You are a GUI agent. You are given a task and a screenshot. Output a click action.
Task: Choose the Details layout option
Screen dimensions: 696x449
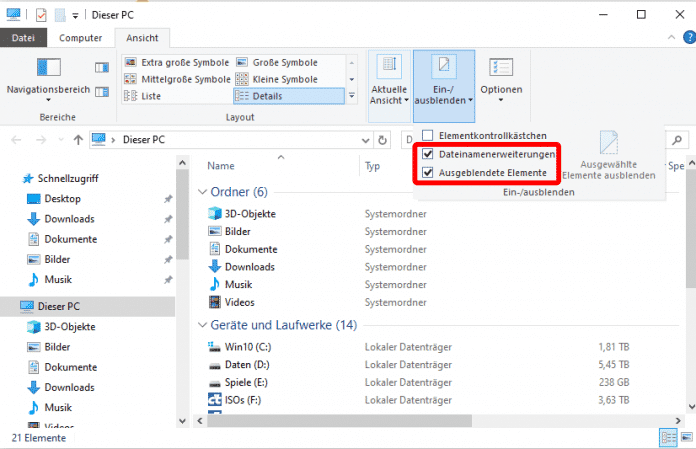click(289, 96)
